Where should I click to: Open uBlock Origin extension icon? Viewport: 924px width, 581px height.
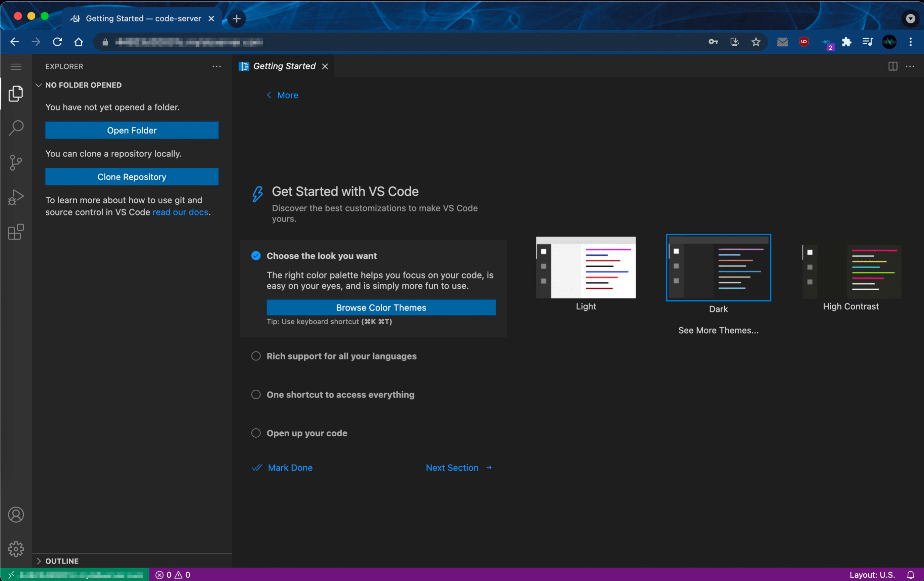(x=804, y=42)
